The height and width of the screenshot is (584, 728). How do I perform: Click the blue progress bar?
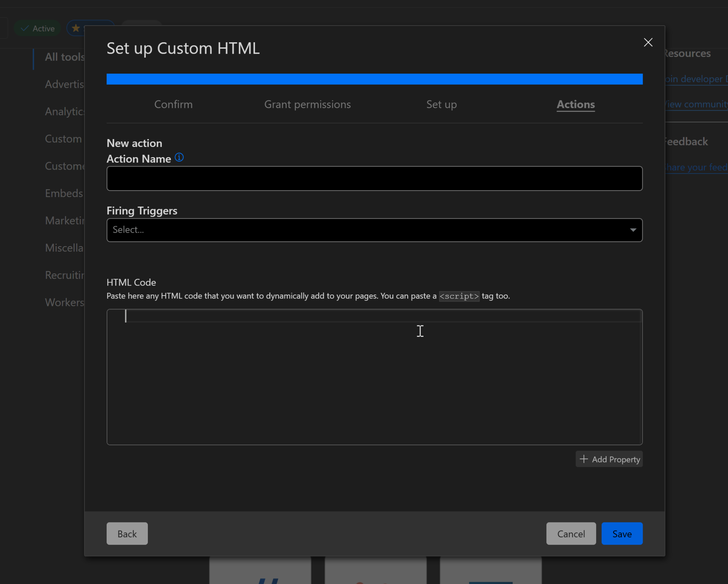(374, 79)
